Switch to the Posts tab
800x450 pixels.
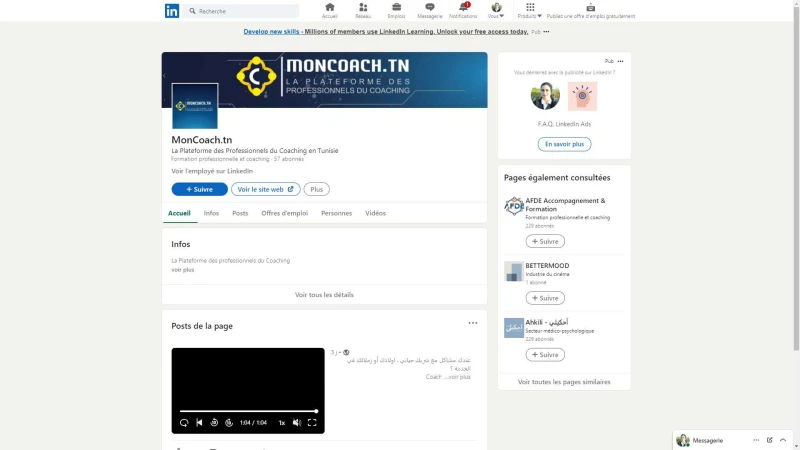[240, 213]
